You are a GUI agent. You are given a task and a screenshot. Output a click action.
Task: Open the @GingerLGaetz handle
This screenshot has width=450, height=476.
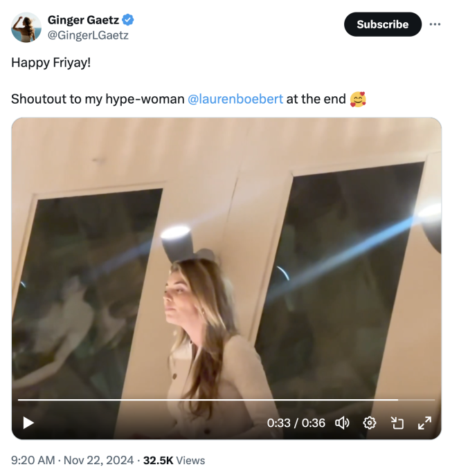(x=88, y=35)
